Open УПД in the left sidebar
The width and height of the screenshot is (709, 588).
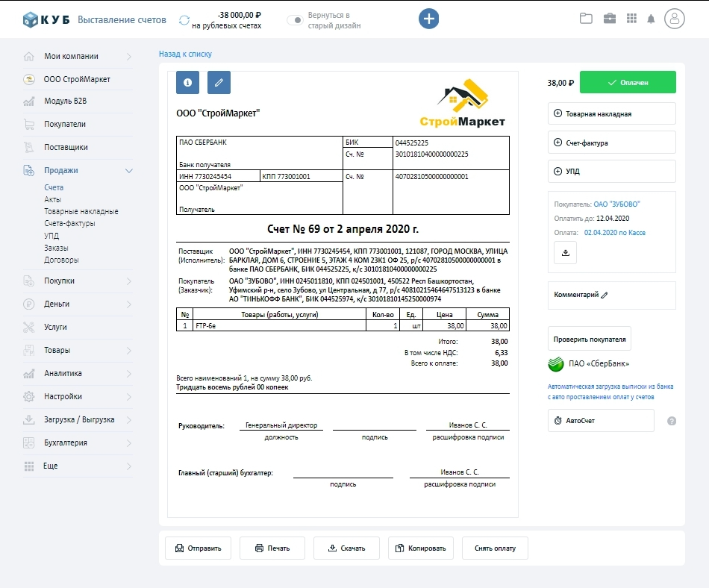click(51, 236)
